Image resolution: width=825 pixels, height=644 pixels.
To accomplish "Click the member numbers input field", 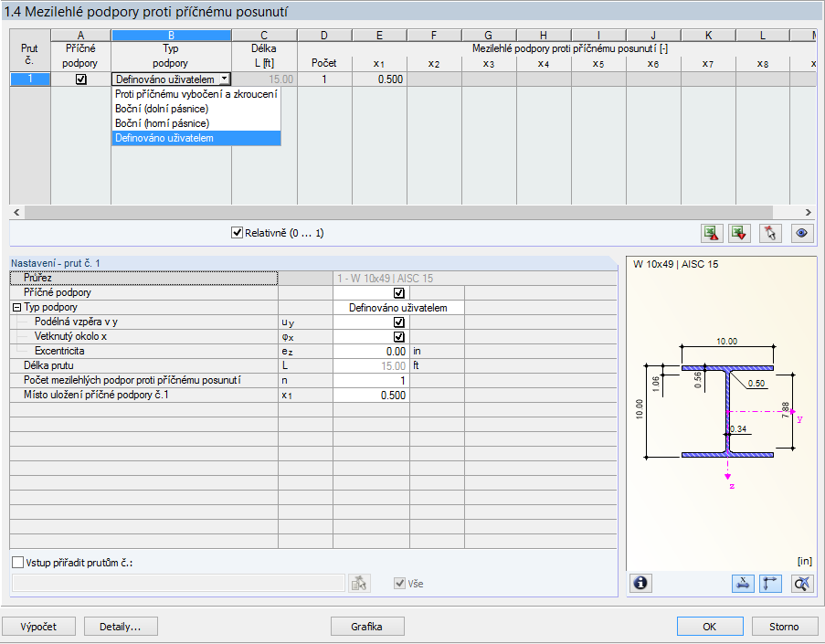I will click(178, 583).
